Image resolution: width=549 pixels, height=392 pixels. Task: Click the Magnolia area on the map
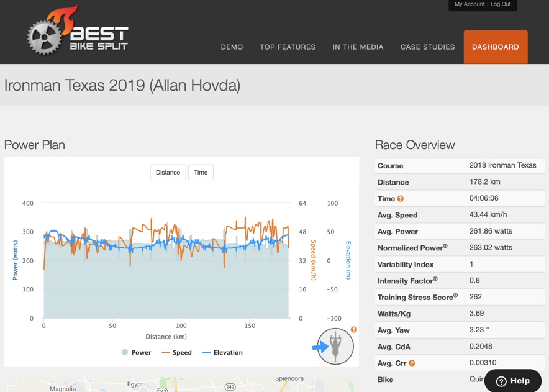coord(63,388)
